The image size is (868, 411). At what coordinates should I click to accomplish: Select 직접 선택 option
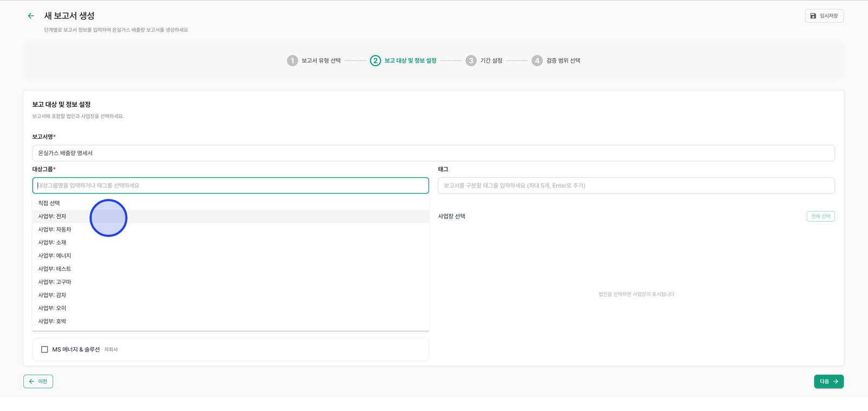[231, 203]
